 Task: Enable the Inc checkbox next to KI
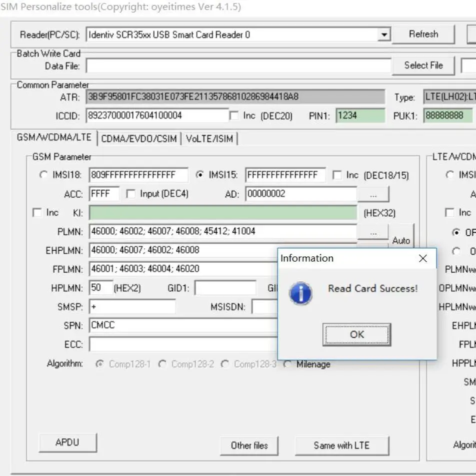pos(36,212)
